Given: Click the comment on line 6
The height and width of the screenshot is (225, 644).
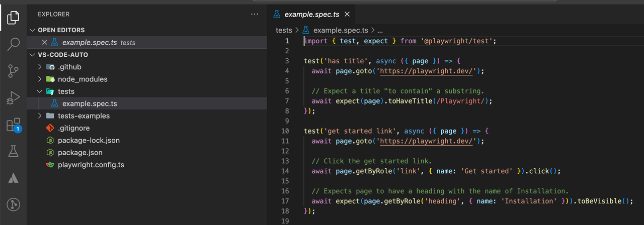Looking at the screenshot, I should pos(397,91).
